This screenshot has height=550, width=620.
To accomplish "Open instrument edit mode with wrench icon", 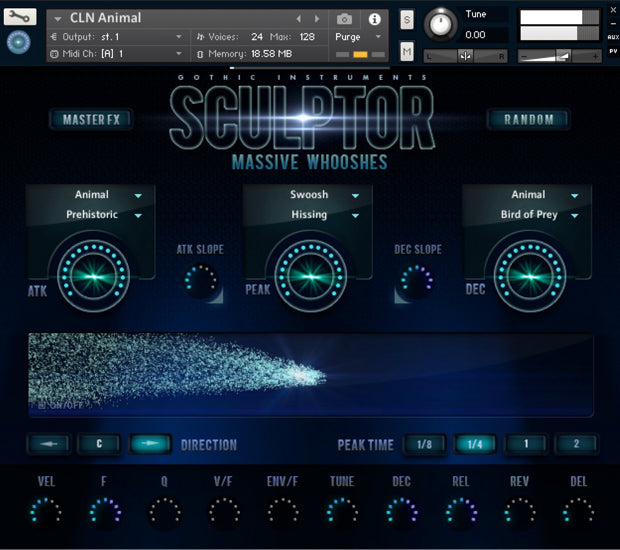I will [x=20, y=17].
